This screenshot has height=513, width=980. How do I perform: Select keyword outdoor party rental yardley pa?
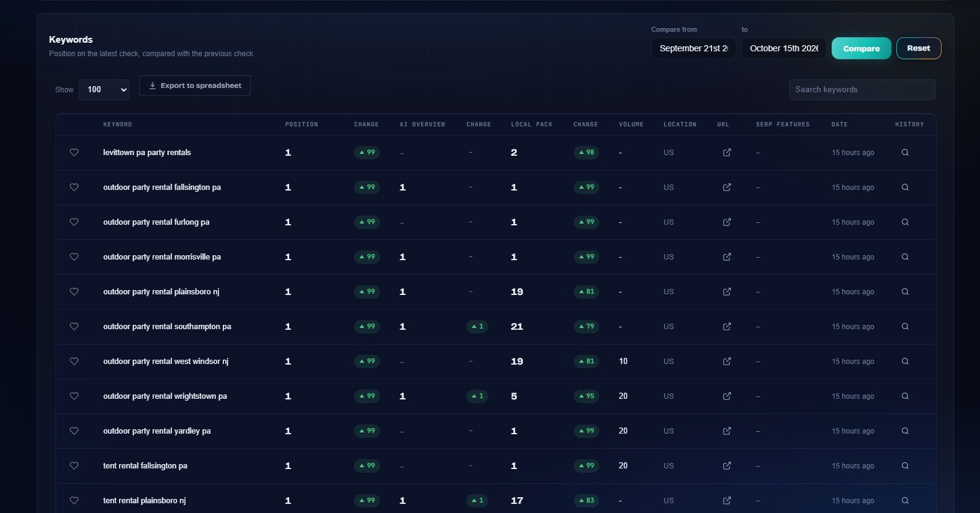(x=157, y=431)
